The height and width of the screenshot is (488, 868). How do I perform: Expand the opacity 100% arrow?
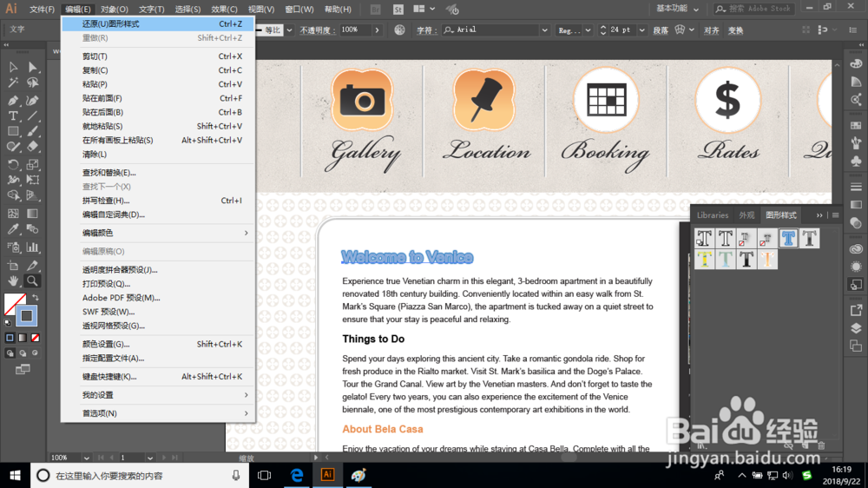(x=377, y=30)
